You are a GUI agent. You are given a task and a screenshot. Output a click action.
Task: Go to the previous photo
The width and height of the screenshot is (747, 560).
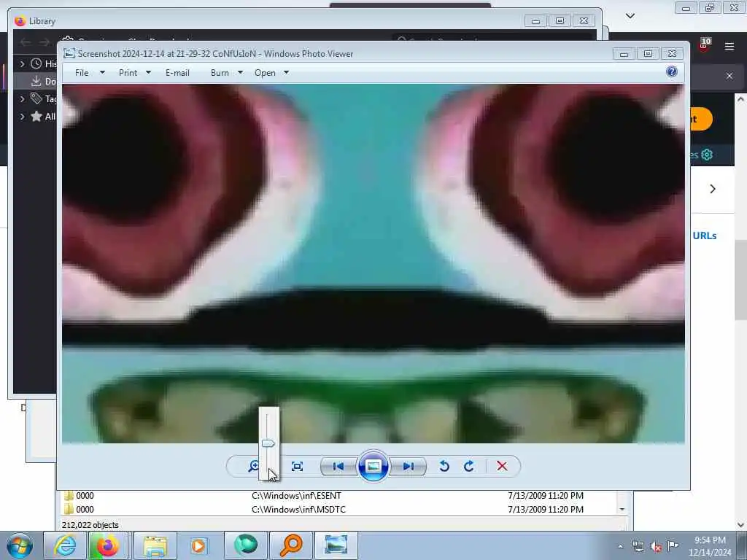tap(338, 466)
